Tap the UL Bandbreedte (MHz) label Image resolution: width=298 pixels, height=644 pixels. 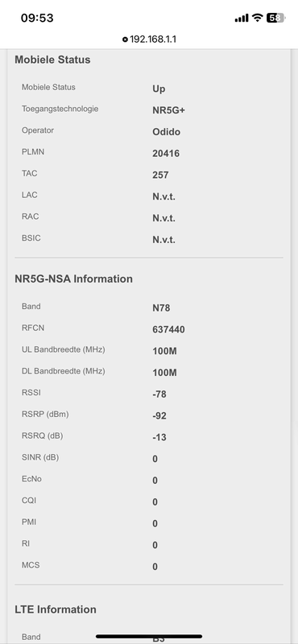tap(64, 349)
